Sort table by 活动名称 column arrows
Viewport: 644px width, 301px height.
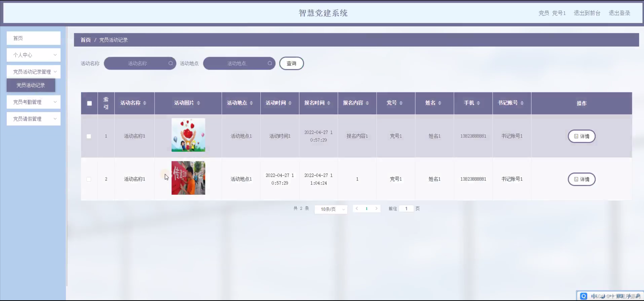pos(145,103)
